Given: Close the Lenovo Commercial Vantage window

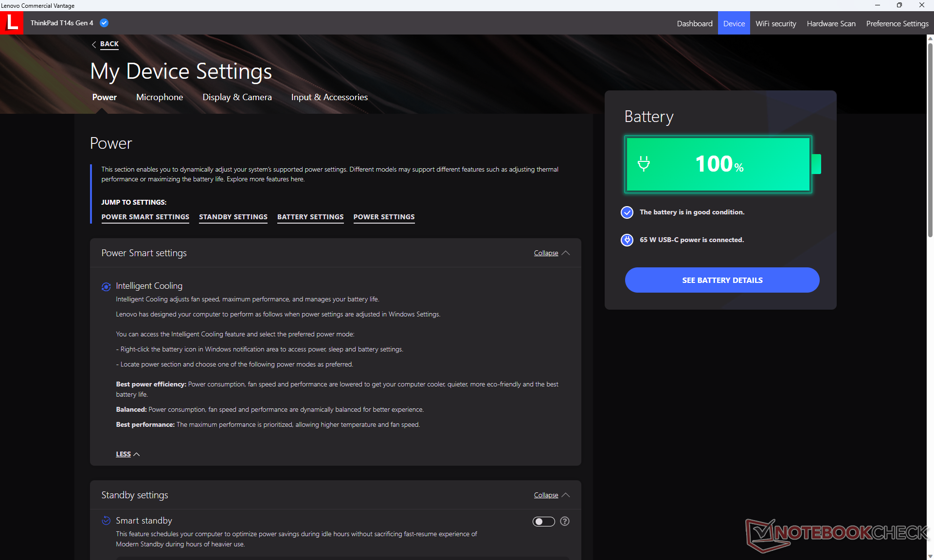Looking at the screenshot, I should point(922,5).
